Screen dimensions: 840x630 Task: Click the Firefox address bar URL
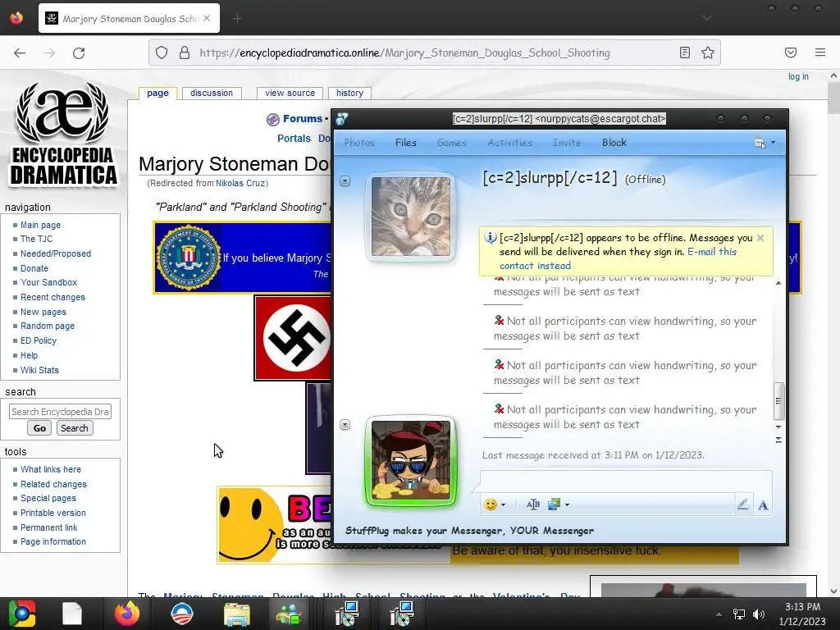click(x=404, y=52)
